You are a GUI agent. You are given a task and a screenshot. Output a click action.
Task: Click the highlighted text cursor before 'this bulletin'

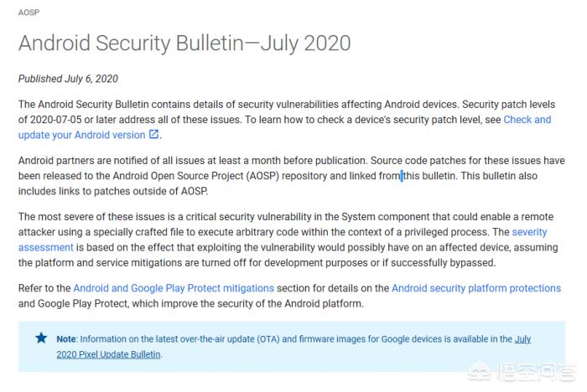[402, 176]
